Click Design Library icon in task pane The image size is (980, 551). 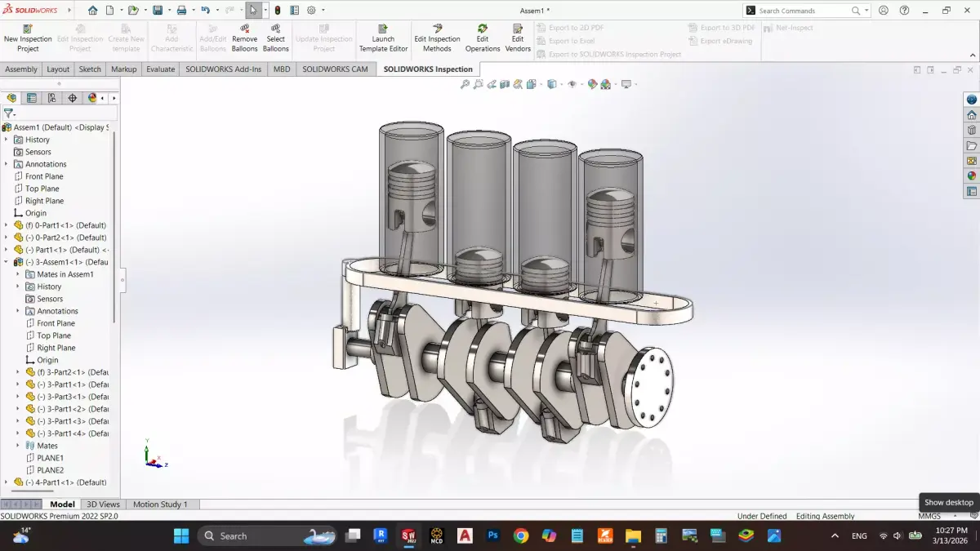pyautogui.click(x=972, y=130)
